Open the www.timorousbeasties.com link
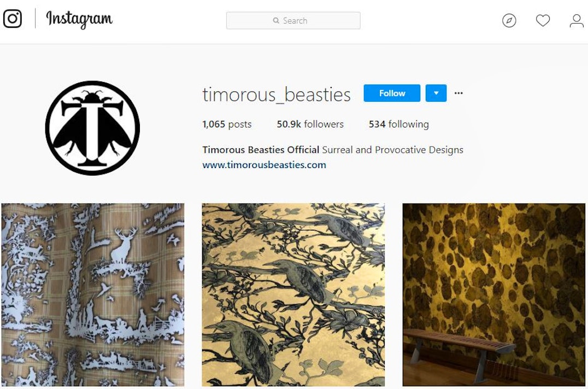 click(x=264, y=165)
